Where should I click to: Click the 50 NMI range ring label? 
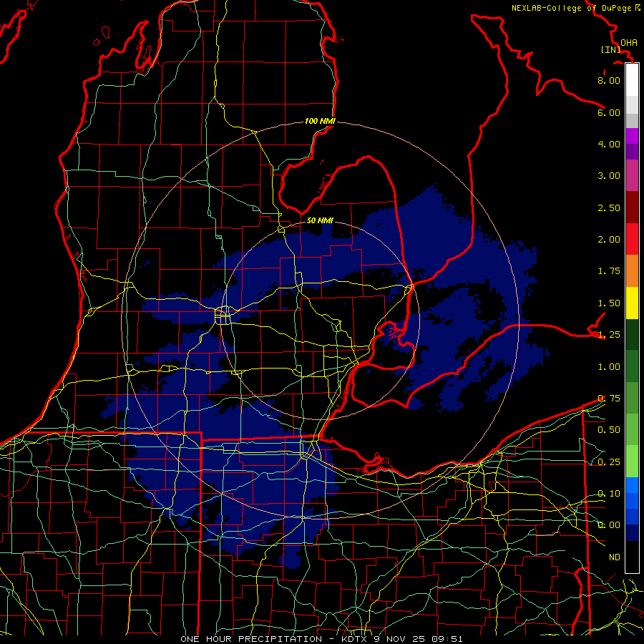(x=320, y=220)
